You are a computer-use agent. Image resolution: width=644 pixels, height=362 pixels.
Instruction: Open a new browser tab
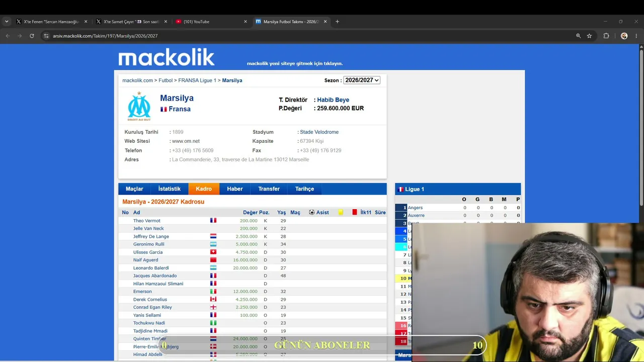[x=337, y=22]
